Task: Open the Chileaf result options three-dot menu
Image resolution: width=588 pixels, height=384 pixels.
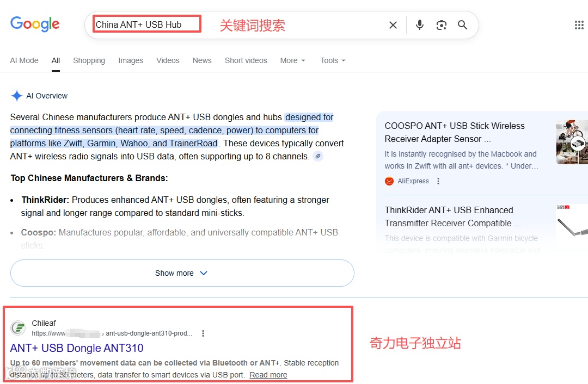Action: [x=203, y=333]
